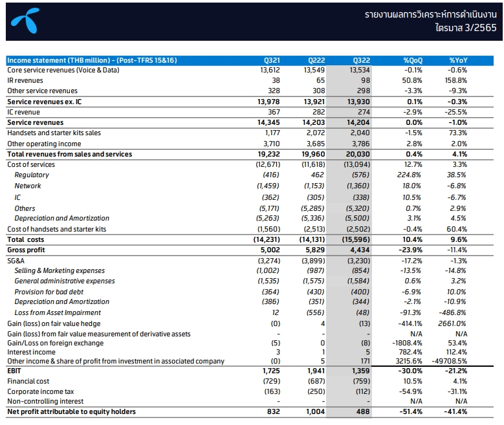The height and width of the screenshot is (425, 504).
Task: Click the 1,359 EBIT value
Action: pyautogui.click(x=360, y=371)
